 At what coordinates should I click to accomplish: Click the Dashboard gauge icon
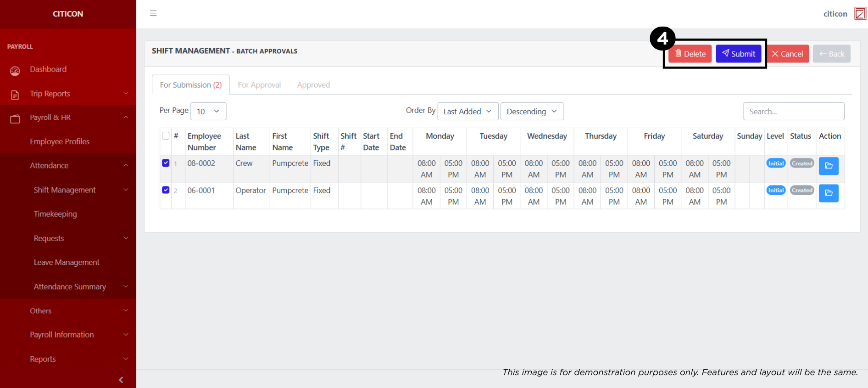[15, 71]
